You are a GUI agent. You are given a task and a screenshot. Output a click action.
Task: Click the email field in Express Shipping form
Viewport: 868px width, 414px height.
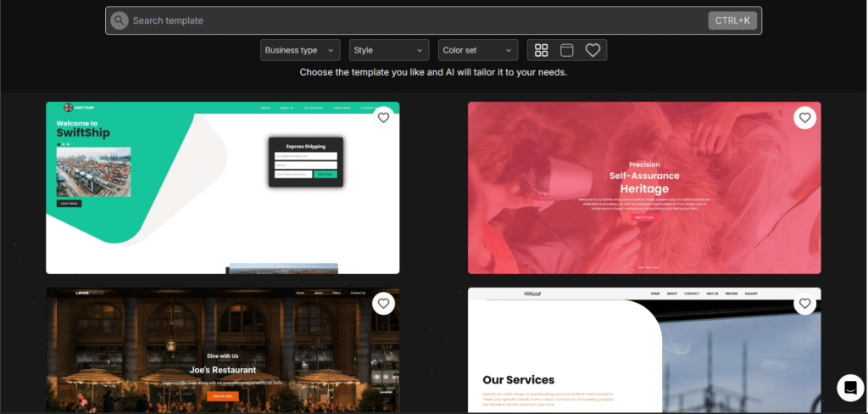pos(305,156)
